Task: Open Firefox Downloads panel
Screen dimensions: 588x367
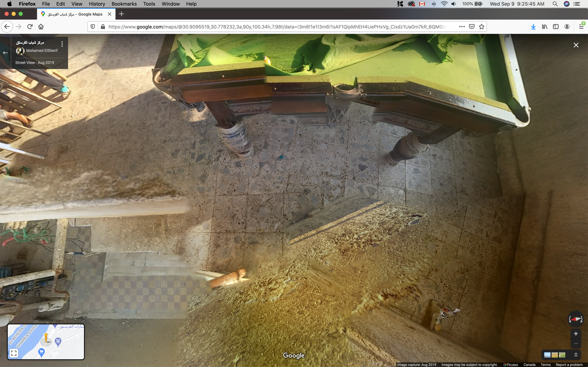Action: [x=533, y=27]
